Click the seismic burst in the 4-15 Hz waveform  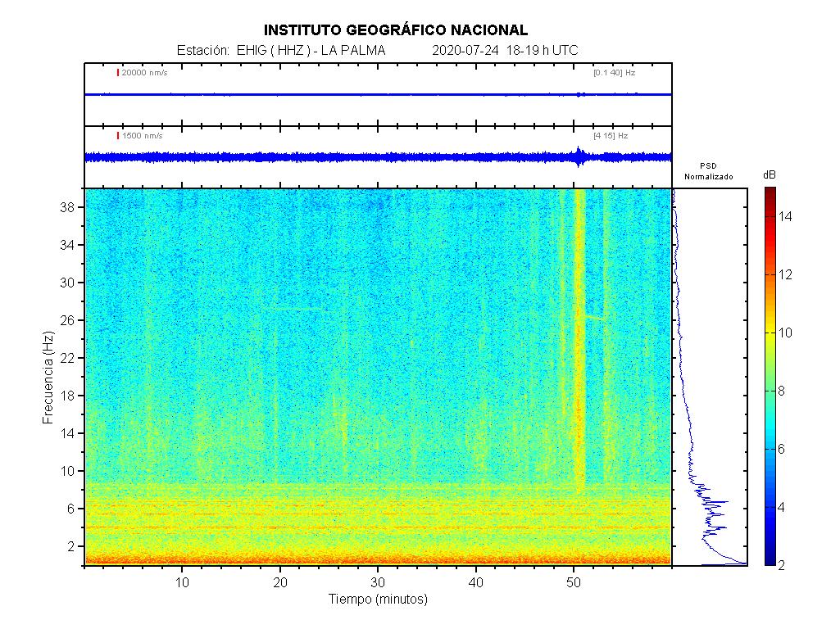pyautogui.click(x=579, y=156)
